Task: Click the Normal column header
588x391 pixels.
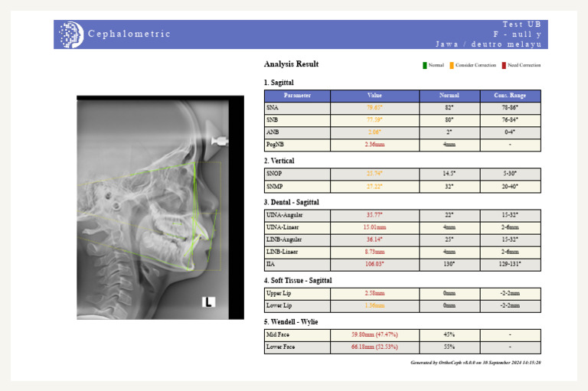Action: [449, 96]
